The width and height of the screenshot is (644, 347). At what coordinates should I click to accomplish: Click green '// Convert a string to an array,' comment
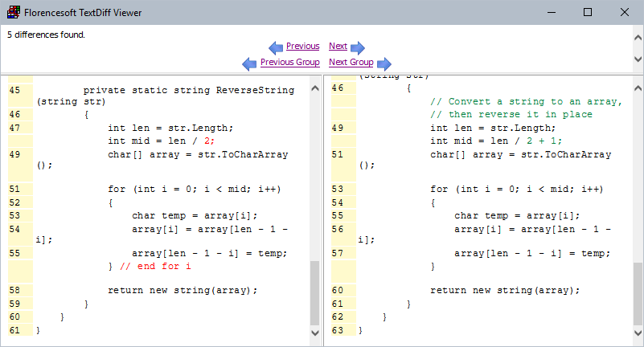click(526, 101)
